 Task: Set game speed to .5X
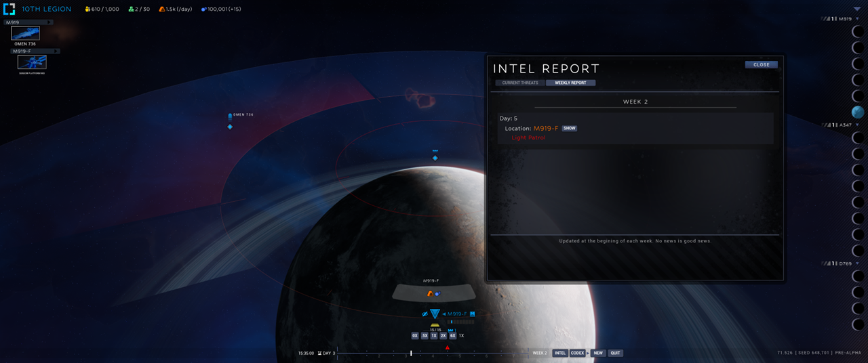425,336
